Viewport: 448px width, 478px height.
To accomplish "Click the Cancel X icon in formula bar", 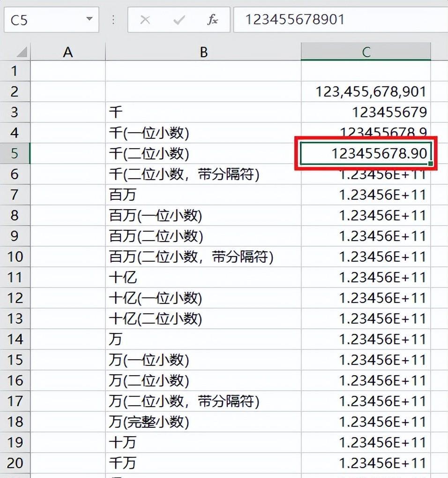I will tap(145, 20).
